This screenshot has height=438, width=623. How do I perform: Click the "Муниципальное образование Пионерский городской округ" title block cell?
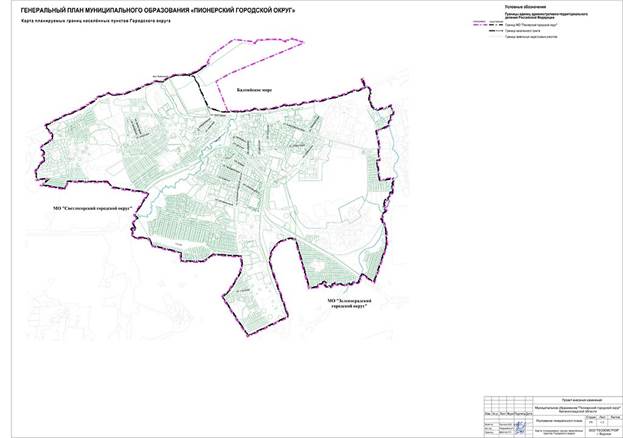[x=578, y=409]
